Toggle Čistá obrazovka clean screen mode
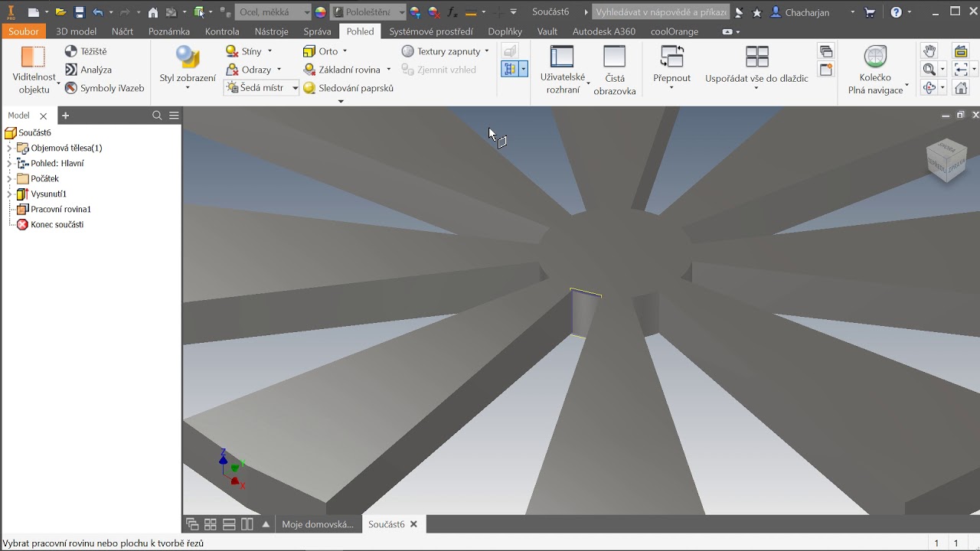The height and width of the screenshot is (551, 980). point(614,70)
